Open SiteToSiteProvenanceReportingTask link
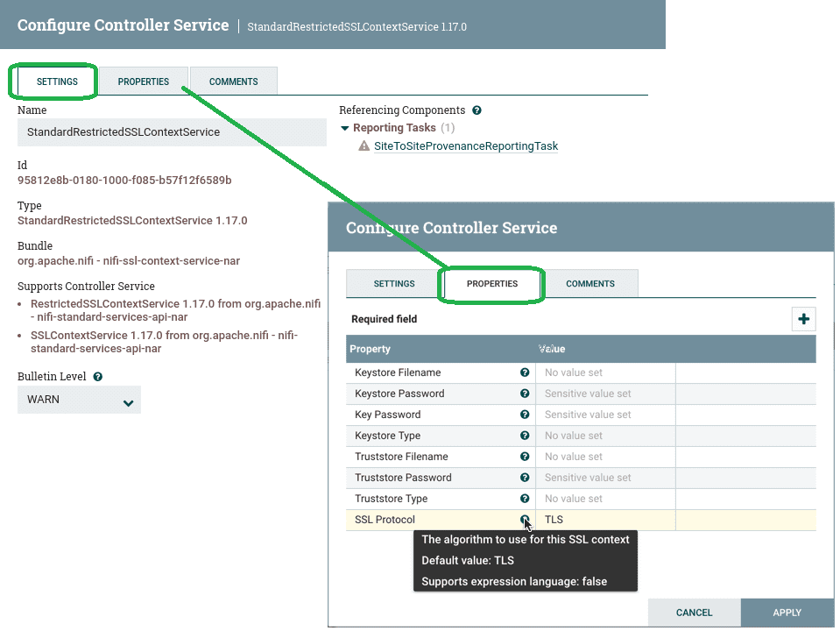This screenshot has height=631, width=840. [465, 146]
